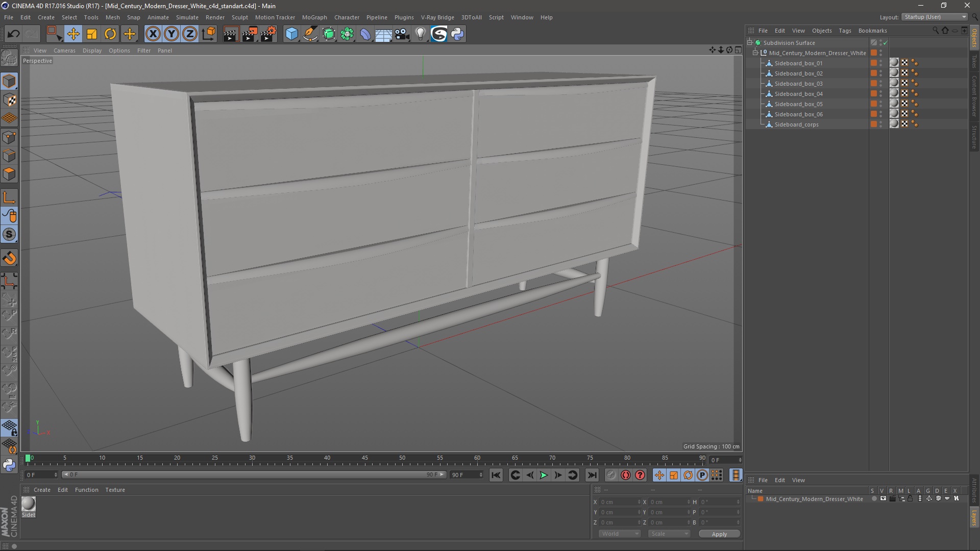Select the Scale dropdown in bottom panel
The width and height of the screenshot is (980, 551).
[667, 533]
